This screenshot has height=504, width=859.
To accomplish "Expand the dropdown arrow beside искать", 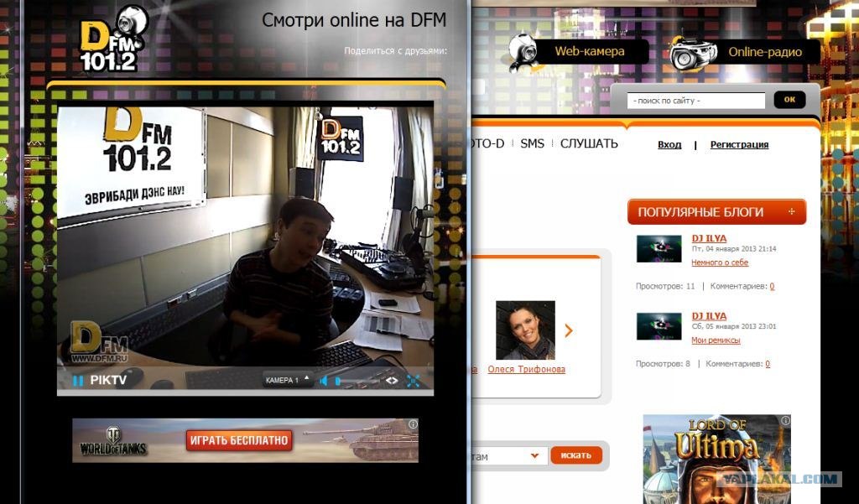I will click(534, 456).
